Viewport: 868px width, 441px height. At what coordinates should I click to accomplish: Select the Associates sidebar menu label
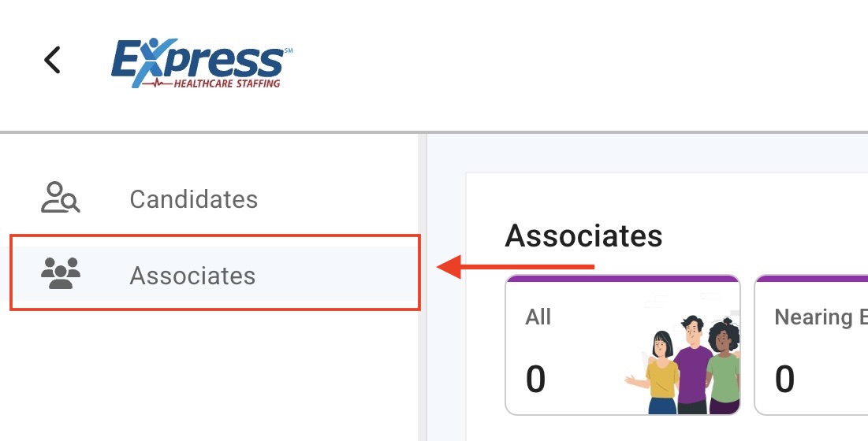[192, 276]
